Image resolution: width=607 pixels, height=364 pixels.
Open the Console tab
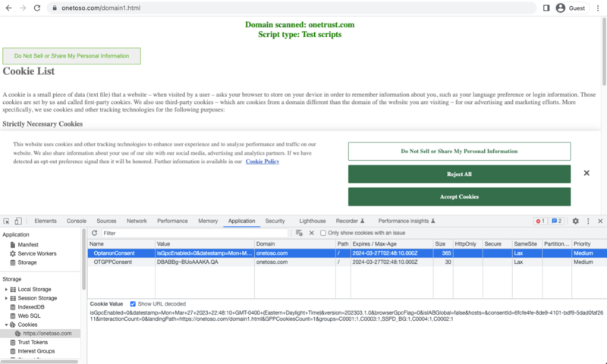pos(77,221)
